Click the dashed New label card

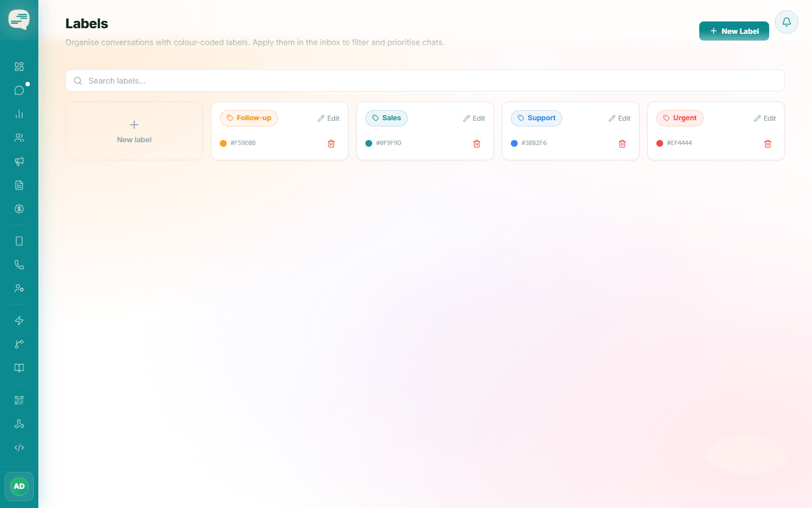(134, 131)
